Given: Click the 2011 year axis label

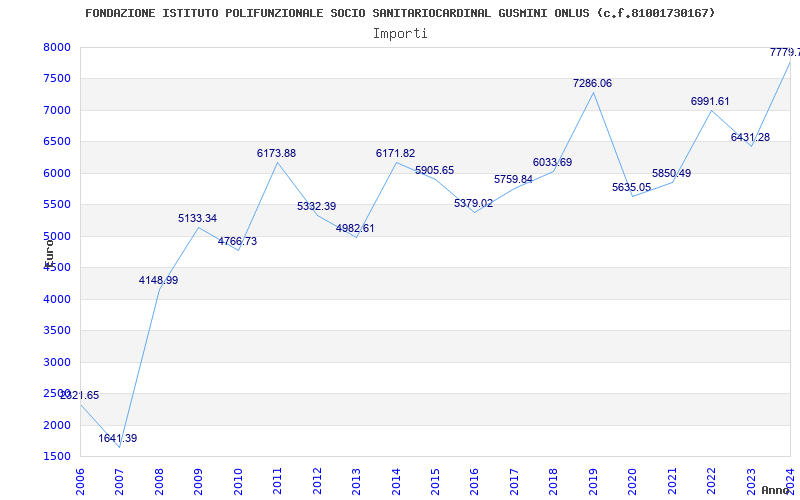Looking at the screenshot, I should pyautogui.click(x=278, y=479).
